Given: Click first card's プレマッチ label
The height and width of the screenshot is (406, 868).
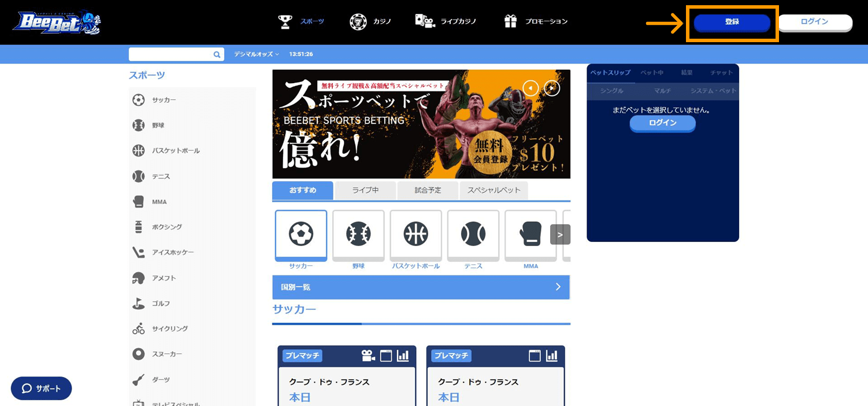Looking at the screenshot, I should [302, 356].
